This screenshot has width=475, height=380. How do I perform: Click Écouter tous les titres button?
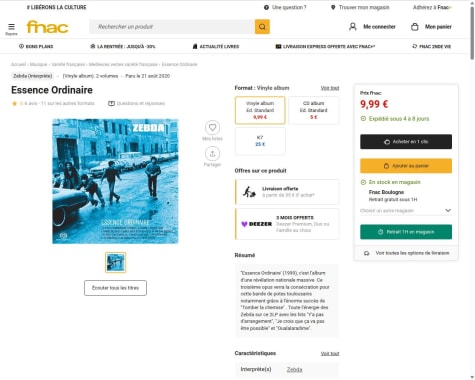click(x=115, y=288)
